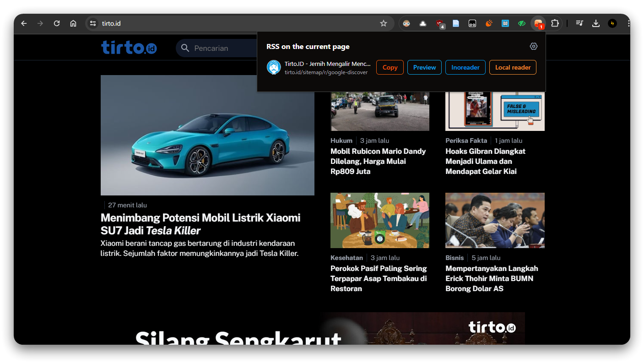Open headline Menimbang Potensi Mobil Listrik Xiaomi

[200, 224]
